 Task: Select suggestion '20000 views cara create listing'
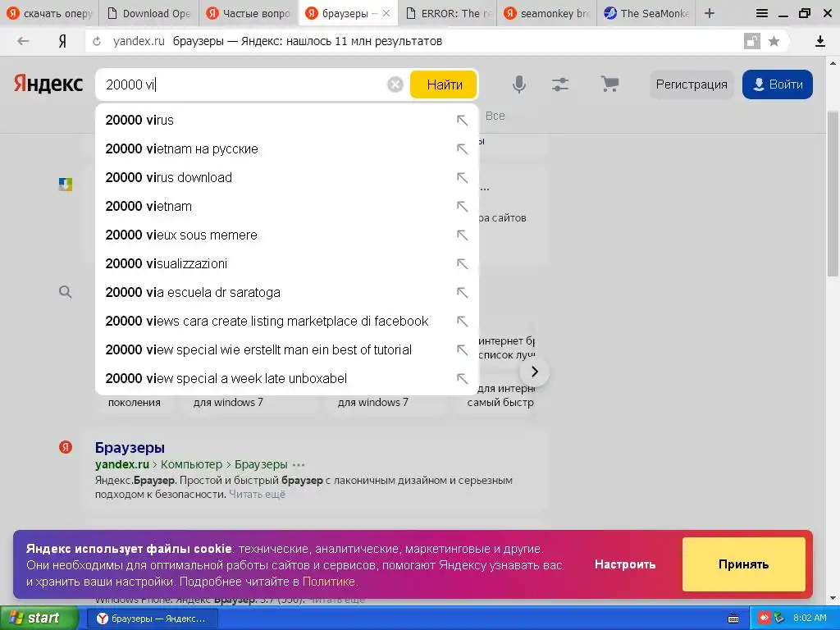coord(286,321)
